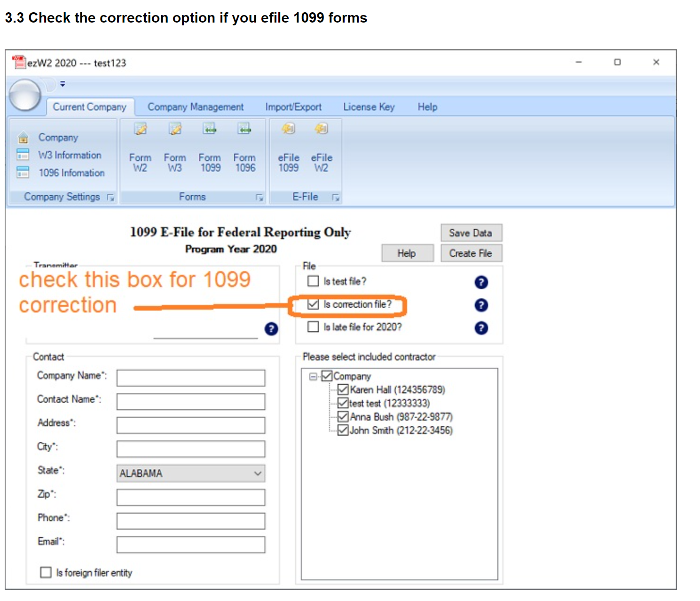Focus the Address input field
The height and width of the screenshot is (601, 700).
click(191, 425)
